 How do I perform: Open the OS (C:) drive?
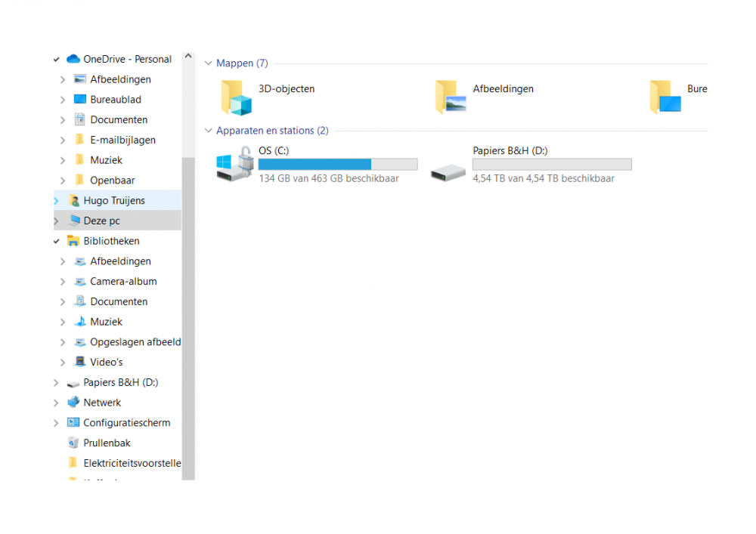(272, 150)
